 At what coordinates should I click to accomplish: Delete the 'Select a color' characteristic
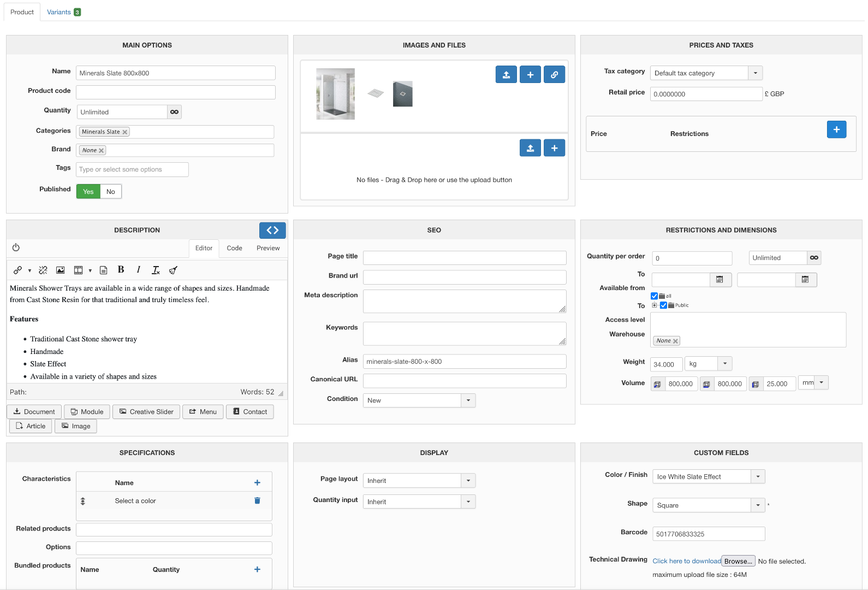pos(257,501)
